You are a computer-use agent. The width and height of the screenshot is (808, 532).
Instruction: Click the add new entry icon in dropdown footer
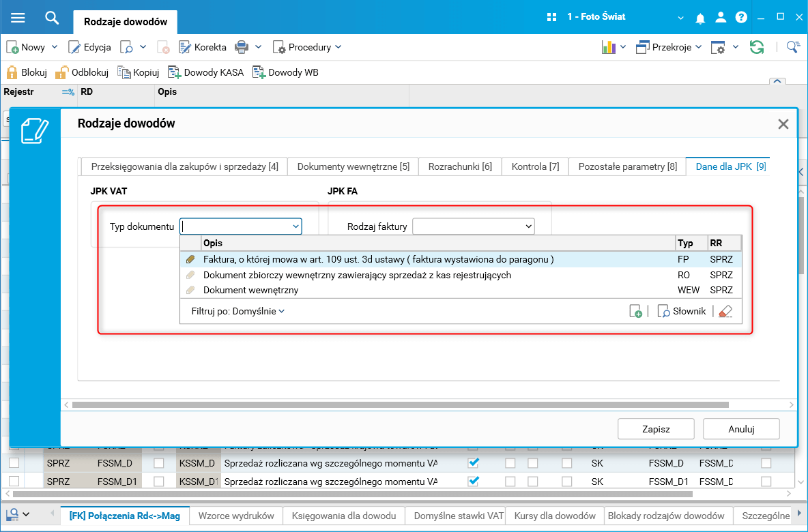[636, 311]
